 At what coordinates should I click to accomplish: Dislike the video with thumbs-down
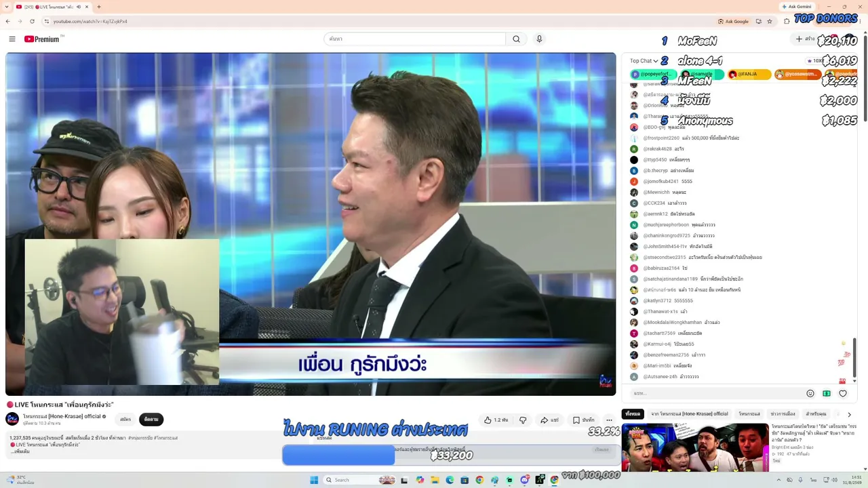(x=523, y=420)
